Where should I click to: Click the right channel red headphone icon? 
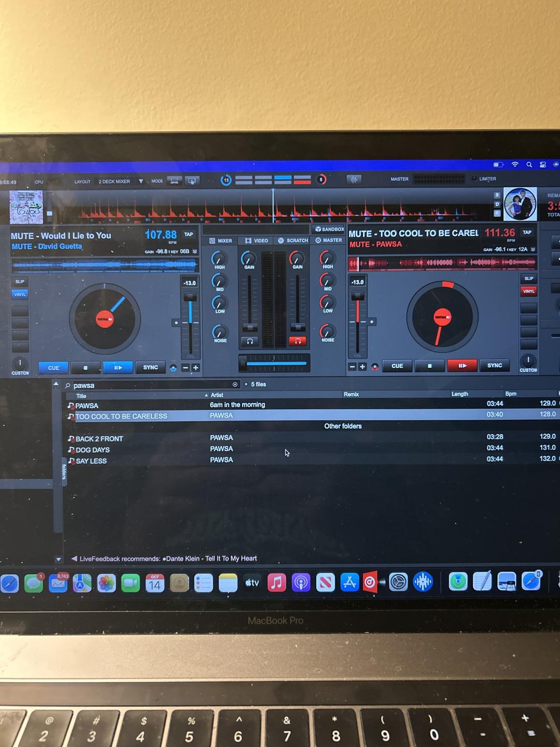[298, 341]
